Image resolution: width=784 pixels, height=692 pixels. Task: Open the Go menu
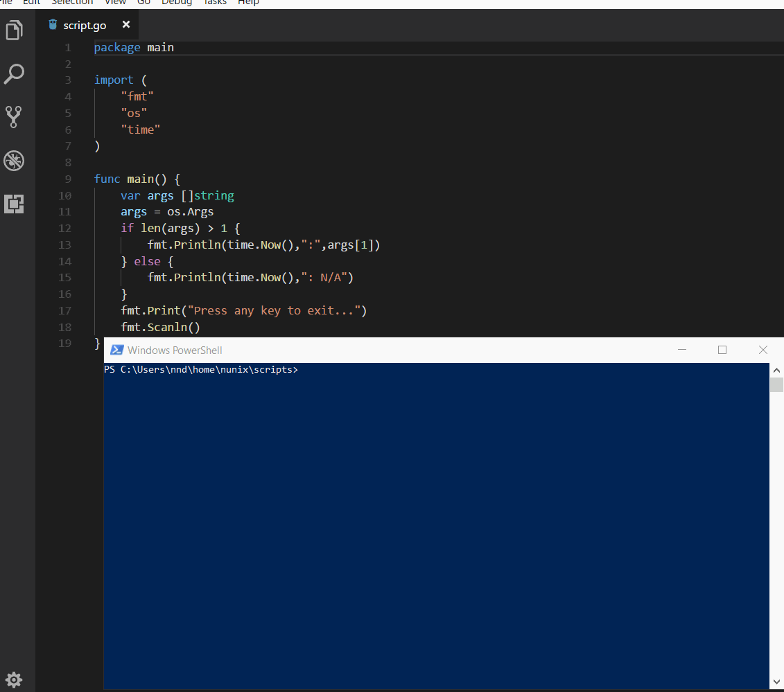click(143, 3)
